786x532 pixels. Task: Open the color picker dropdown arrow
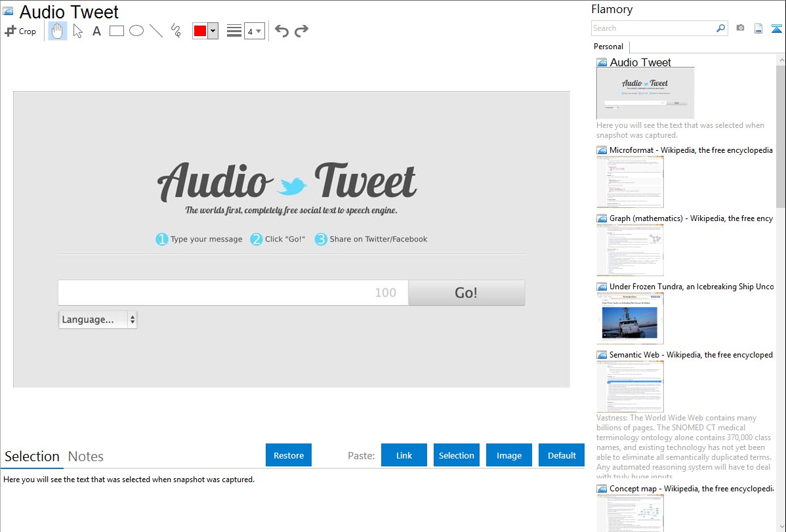[213, 31]
